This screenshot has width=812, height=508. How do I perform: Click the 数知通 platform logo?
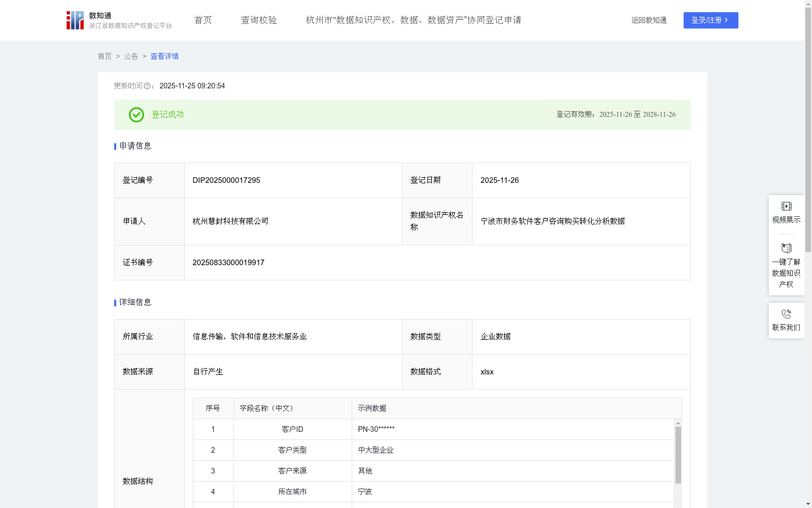75,20
